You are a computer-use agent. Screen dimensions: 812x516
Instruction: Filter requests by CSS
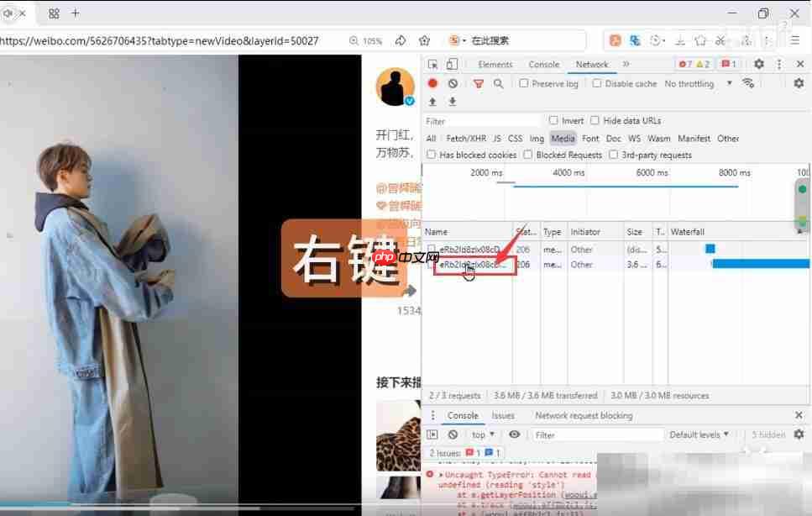point(516,139)
